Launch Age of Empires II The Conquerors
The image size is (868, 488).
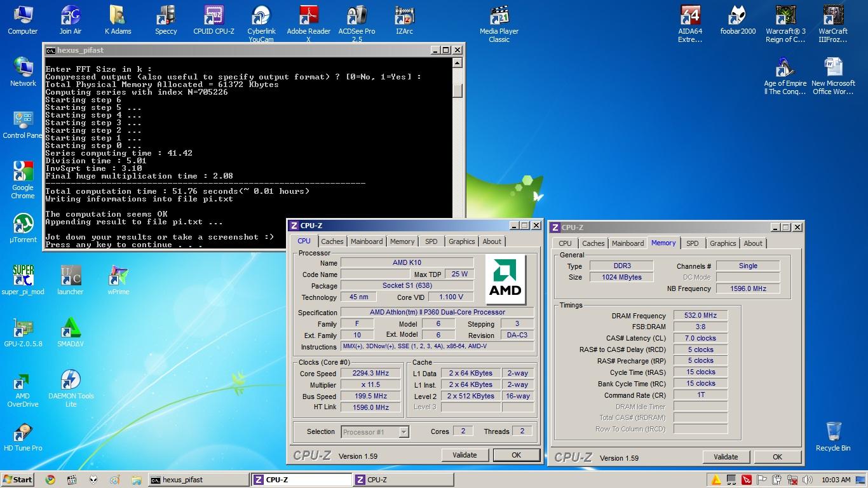785,76
